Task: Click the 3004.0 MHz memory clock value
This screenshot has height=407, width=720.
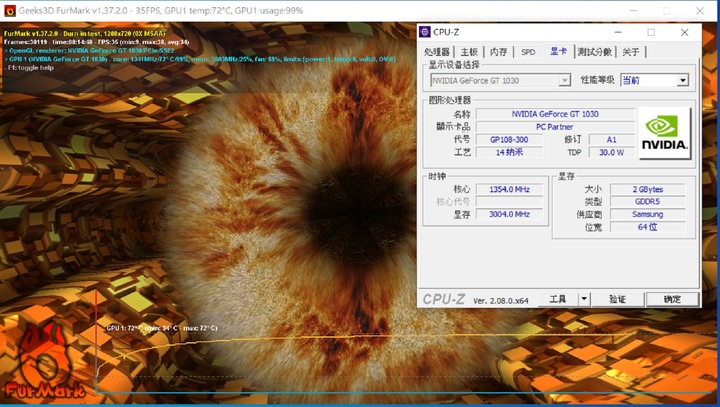Action: (509, 214)
